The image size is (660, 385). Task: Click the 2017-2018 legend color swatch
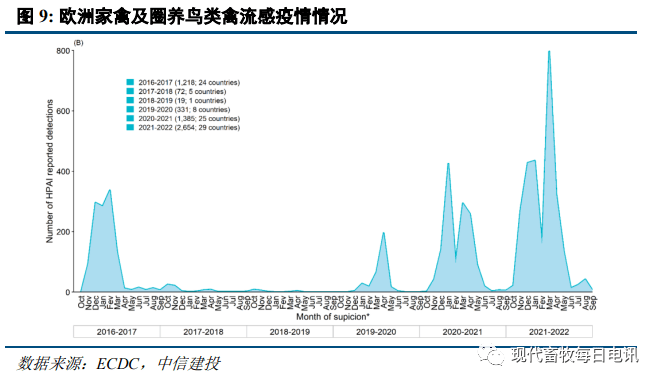coord(130,91)
